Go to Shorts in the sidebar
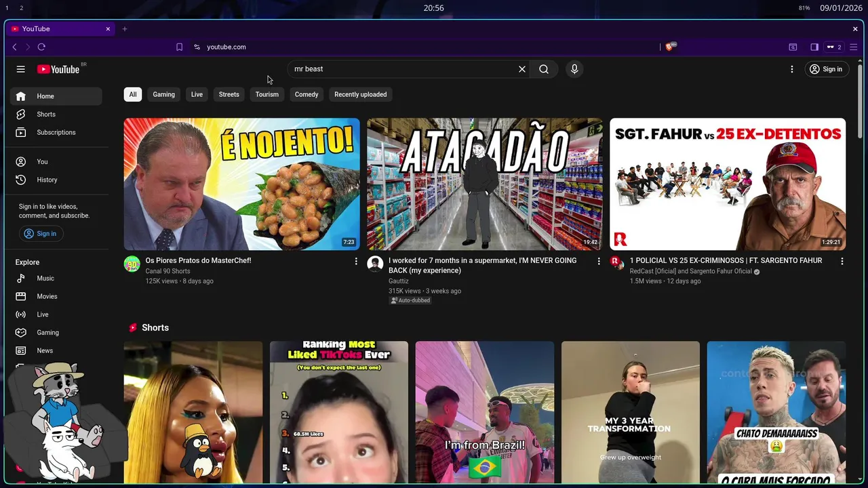The image size is (868, 488). point(56,115)
